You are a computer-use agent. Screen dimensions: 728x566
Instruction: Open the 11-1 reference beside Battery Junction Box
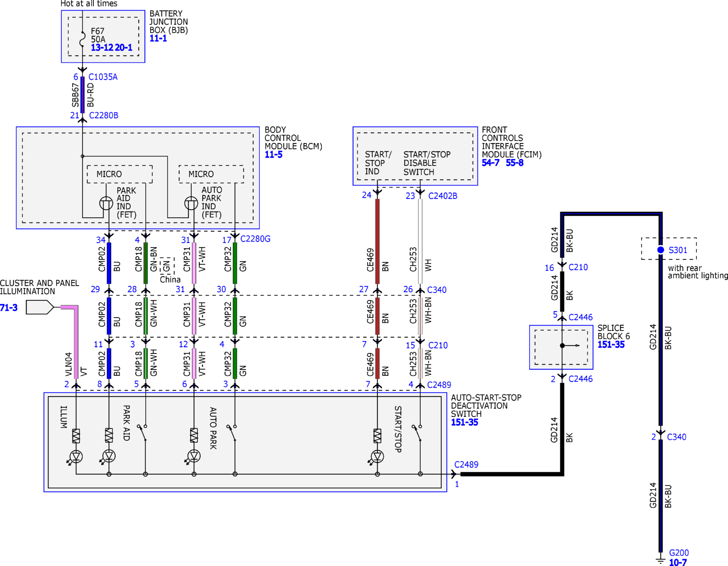tap(158, 38)
